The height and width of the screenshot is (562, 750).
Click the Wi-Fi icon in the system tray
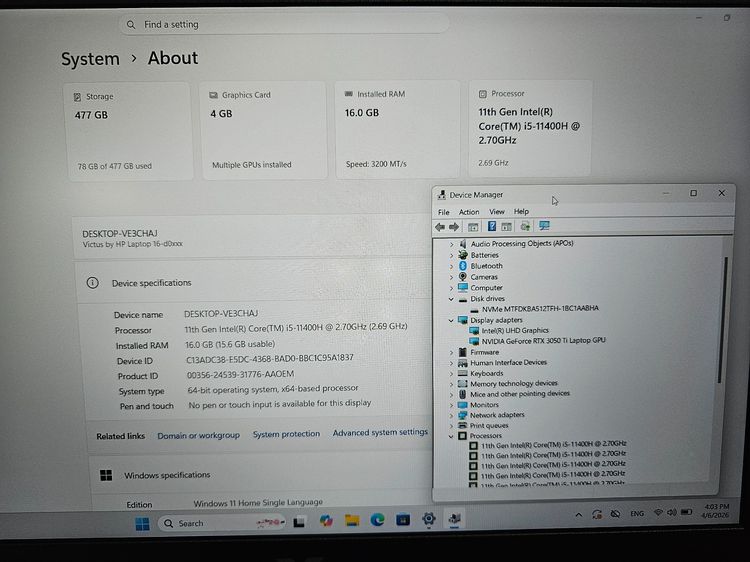pos(658,512)
